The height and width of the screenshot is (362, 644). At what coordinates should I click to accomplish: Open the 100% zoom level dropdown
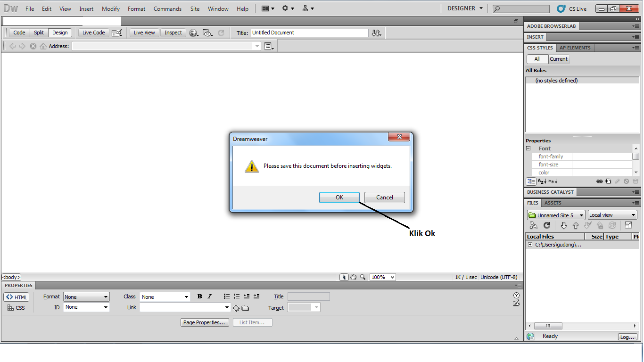click(x=382, y=277)
